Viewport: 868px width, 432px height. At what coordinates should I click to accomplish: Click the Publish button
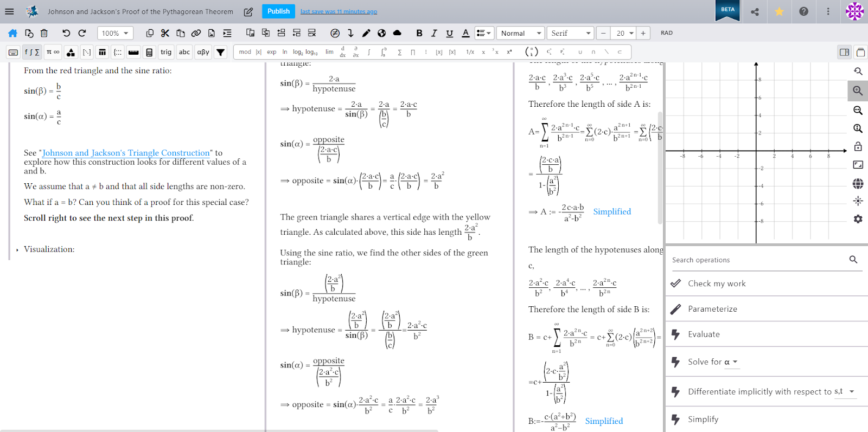(x=278, y=11)
